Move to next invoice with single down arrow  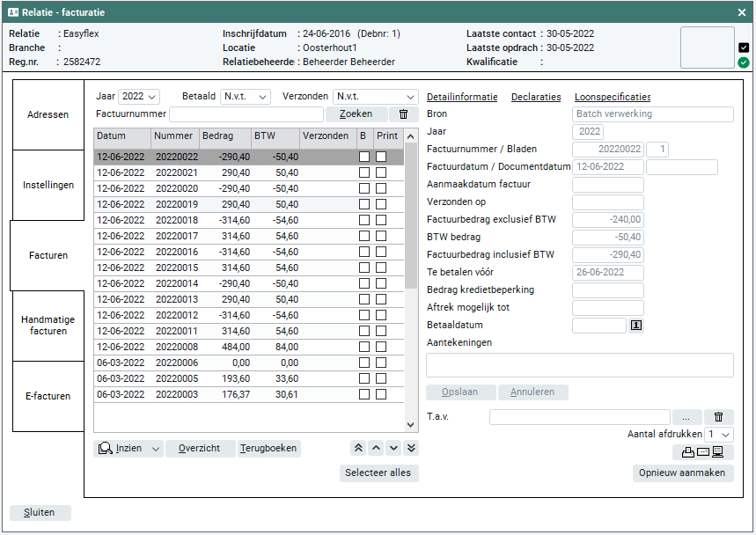(x=393, y=448)
